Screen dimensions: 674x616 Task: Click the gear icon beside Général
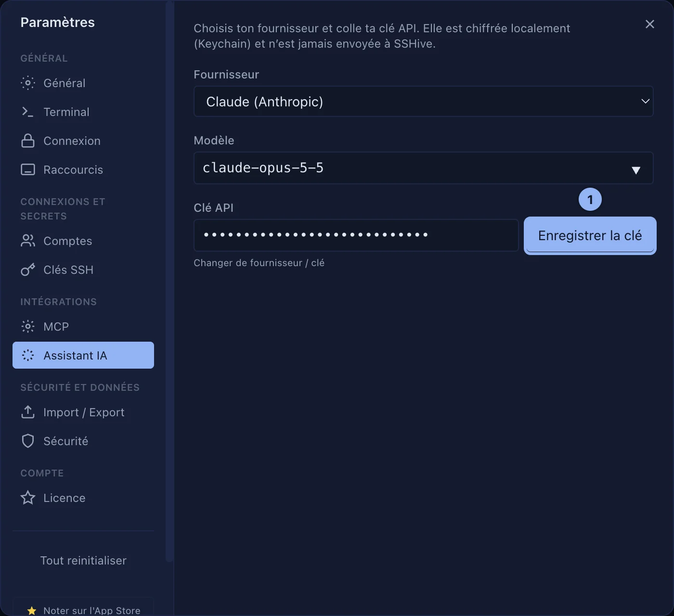coord(28,83)
